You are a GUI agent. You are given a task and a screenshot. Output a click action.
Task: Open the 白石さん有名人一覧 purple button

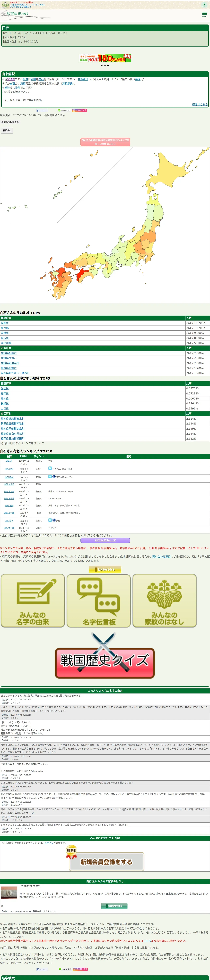[x=105, y=540]
